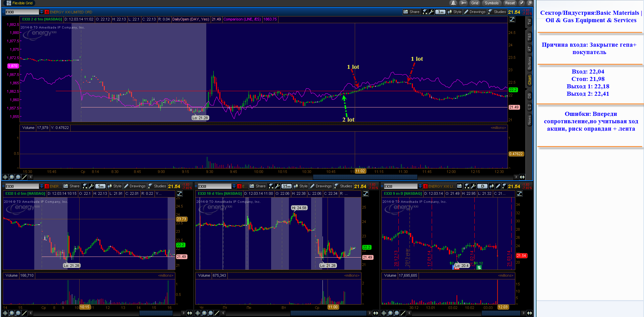Select line drawing tool under main chart
Viewport: 644px width, 317px height.
(24, 177)
